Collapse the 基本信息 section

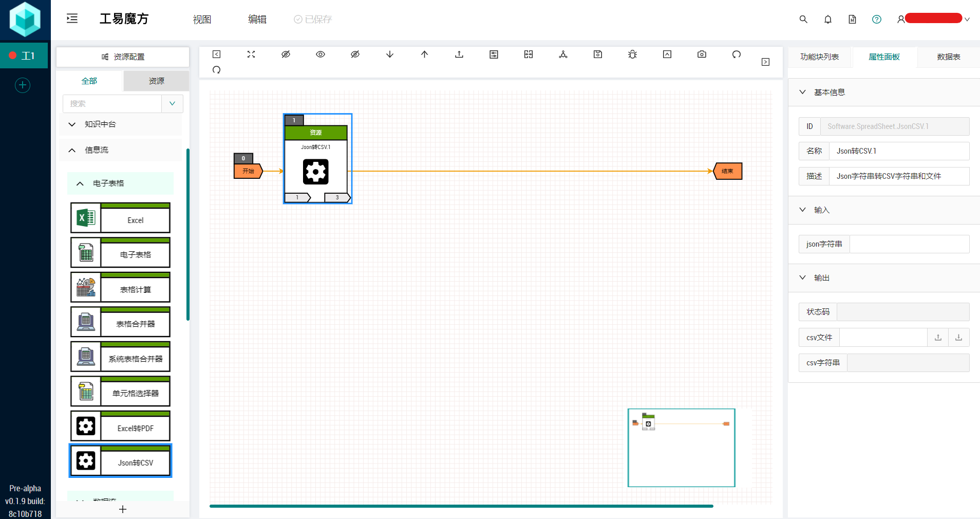884,92
